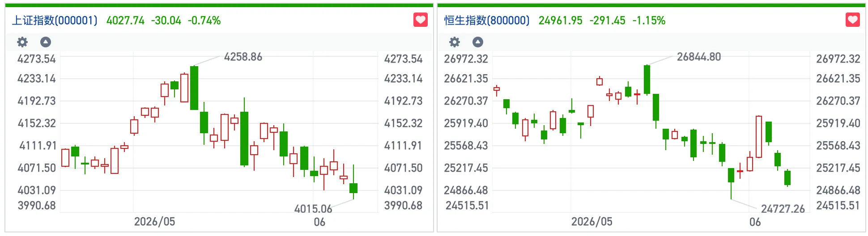Viewport: 868px width, 236px height.
Task: Click the last green candle near the 4015.06 low
Action: coord(353,188)
